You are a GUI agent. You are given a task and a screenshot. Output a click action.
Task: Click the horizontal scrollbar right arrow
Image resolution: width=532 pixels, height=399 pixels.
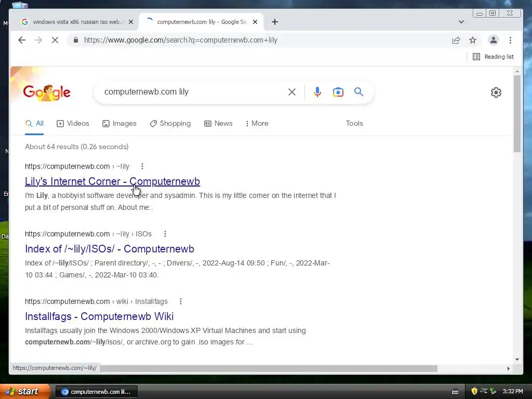click(x=508, y=368)
